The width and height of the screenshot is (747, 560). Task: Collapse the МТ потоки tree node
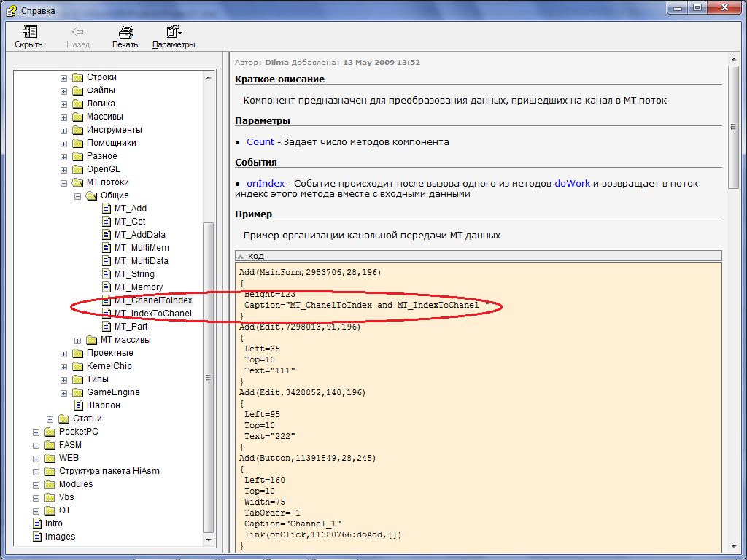point(64,182)
